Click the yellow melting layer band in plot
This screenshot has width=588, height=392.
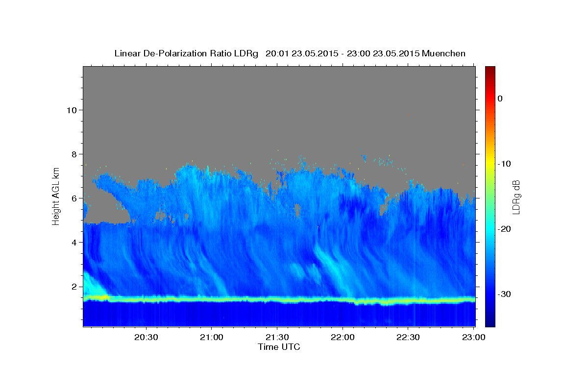pos(279,299)
